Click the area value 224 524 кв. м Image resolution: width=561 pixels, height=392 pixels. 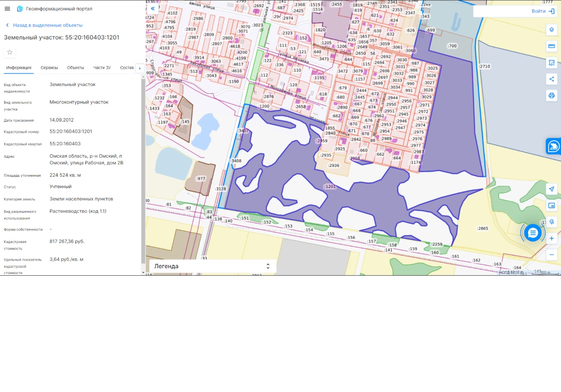(65, 175)
